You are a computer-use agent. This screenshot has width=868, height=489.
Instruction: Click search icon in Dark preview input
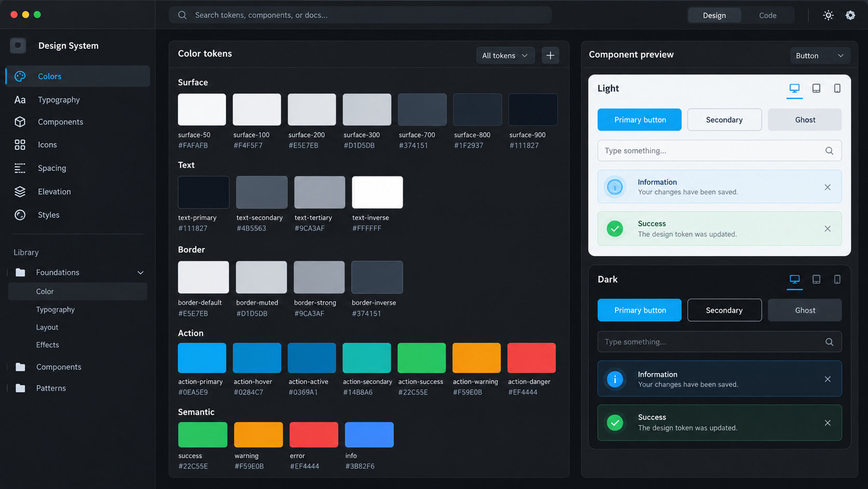pos(829,342)
